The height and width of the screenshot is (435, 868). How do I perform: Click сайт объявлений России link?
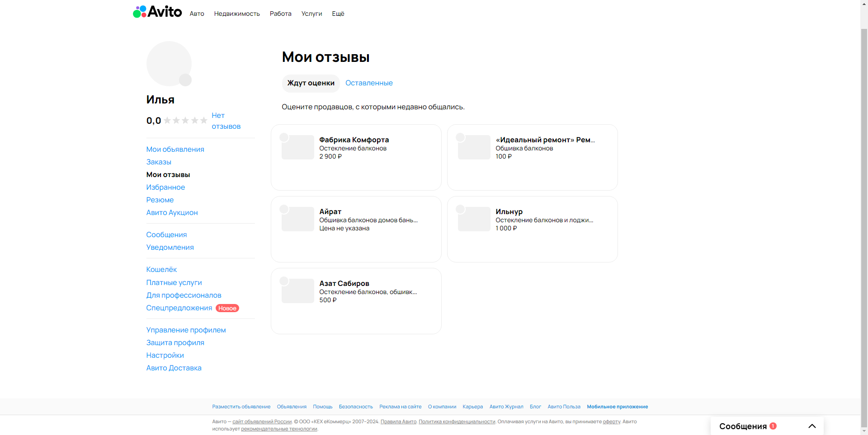point(262,421)
